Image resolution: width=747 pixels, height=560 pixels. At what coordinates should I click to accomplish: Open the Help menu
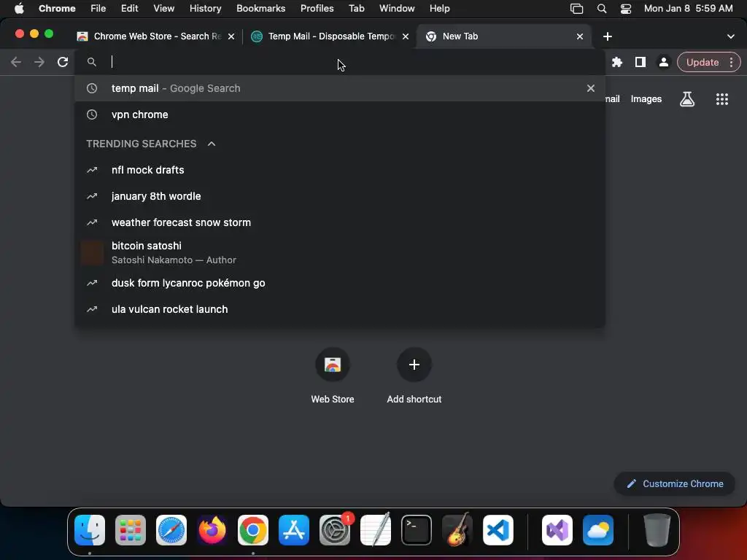439,9
